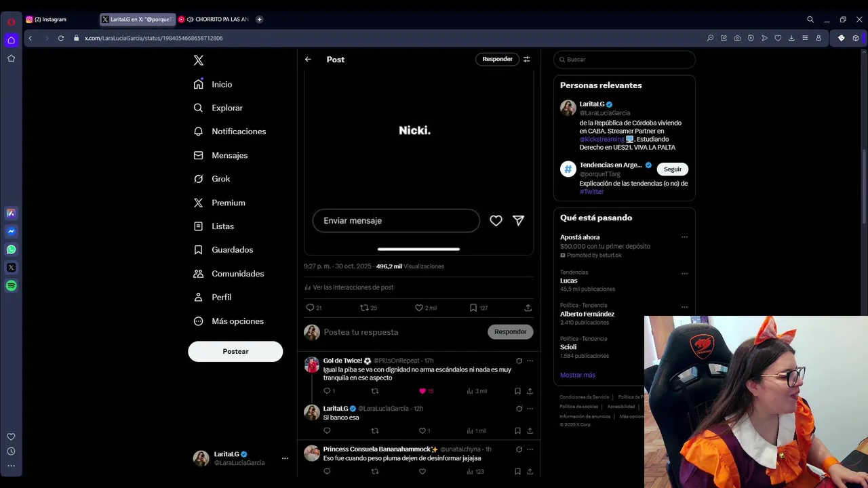This screenshot has height=488, width=868.
Task: Open WhatsApp in Opera sidebar
Action: 11,249
